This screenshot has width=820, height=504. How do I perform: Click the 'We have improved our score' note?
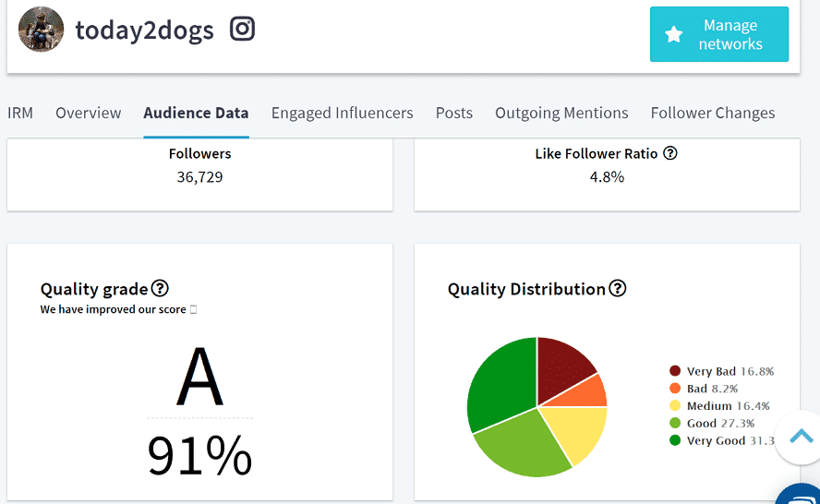point(118,309)
